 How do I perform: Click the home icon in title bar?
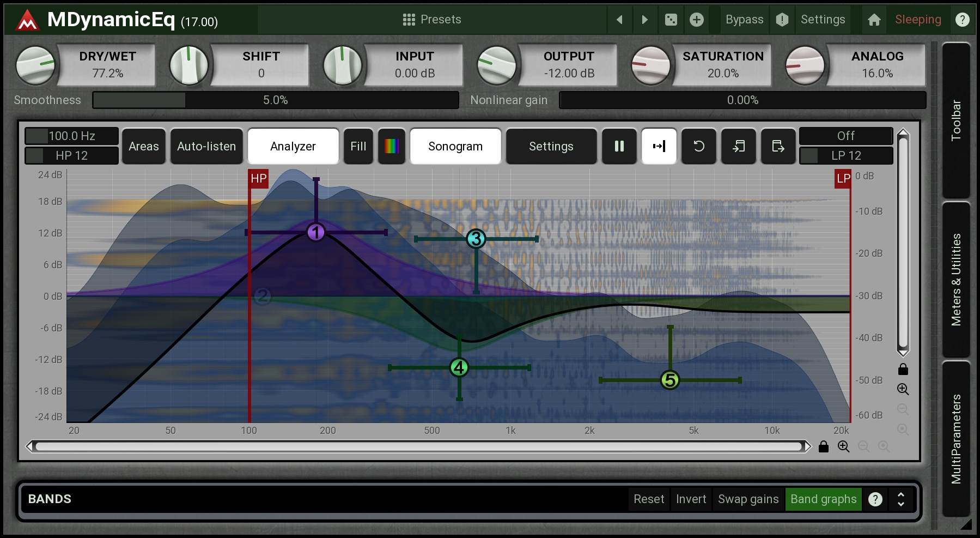(x=874, y=20)
